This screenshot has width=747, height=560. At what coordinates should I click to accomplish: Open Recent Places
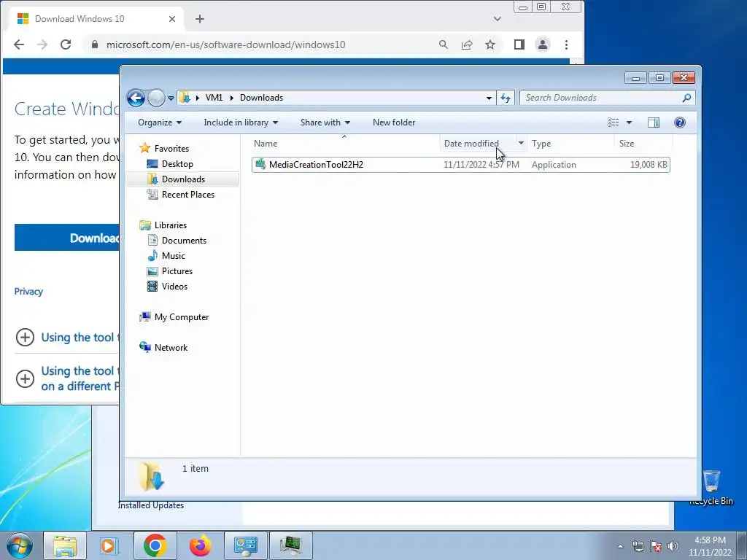tap(187, 194)
